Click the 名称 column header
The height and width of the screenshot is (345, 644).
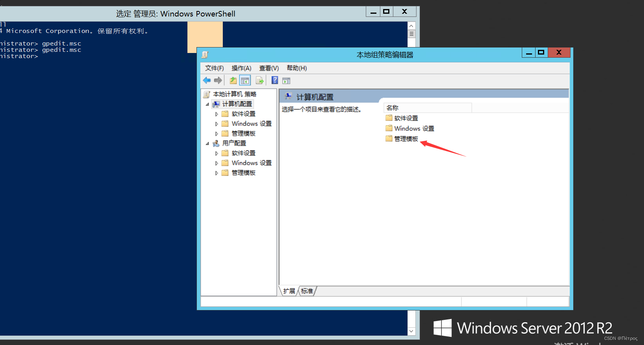pyautogui.click(x=427, y=108)
